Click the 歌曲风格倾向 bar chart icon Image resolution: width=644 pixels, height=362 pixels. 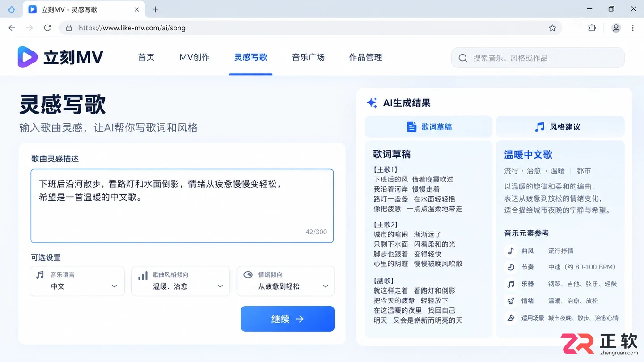(143, 276)
